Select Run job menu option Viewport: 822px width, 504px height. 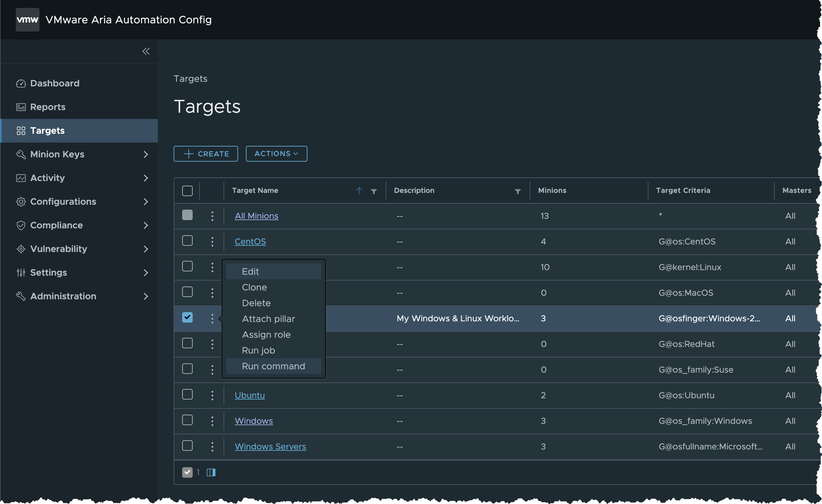coord(274,350)
